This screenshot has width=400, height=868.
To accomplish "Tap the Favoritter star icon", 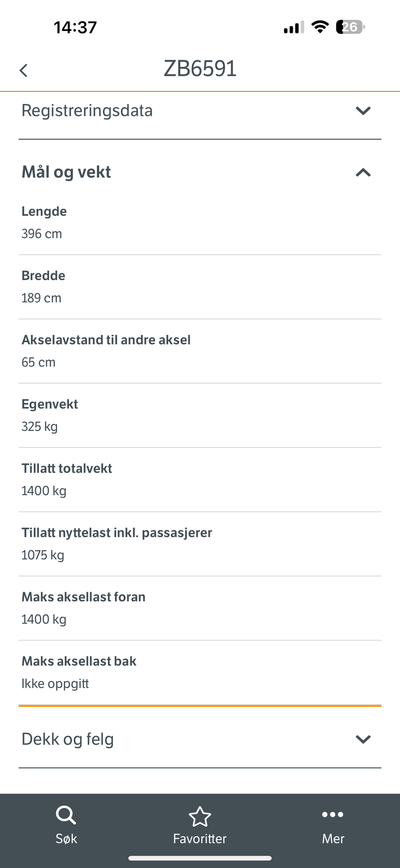I will pyautogui.click(x=200, y=816).
